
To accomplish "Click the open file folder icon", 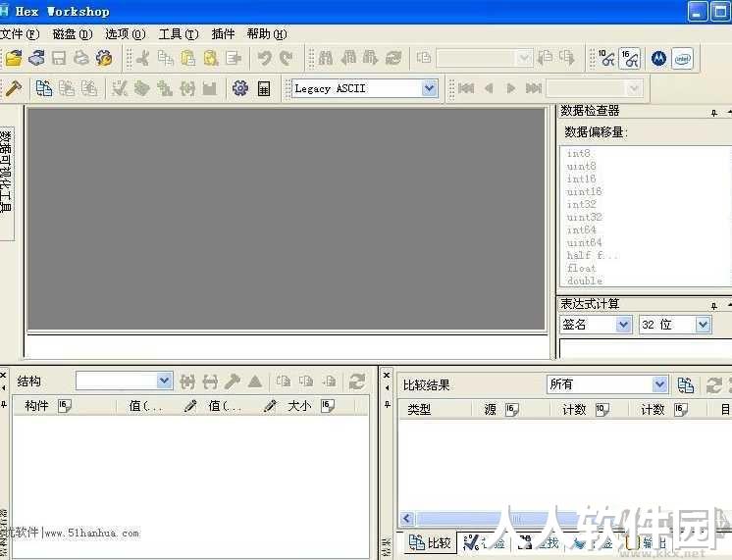I will 14,58.
